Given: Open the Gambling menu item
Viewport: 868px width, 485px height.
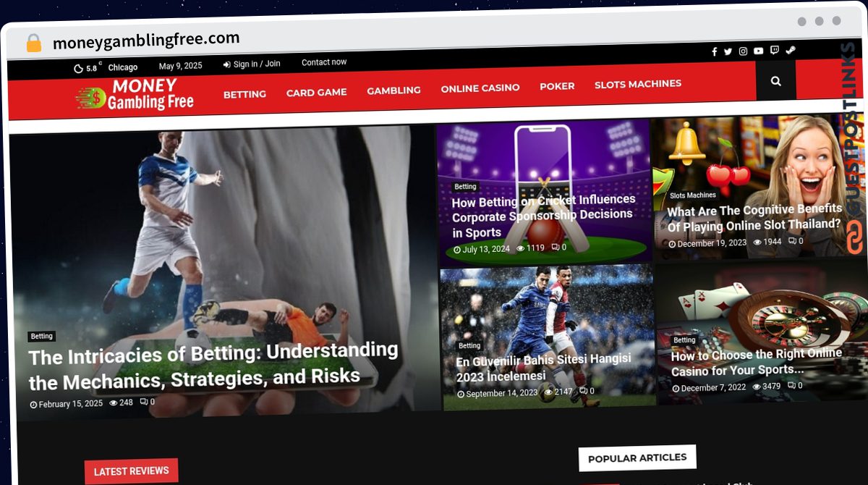Looking at the screenshot, I should [393, 90].
